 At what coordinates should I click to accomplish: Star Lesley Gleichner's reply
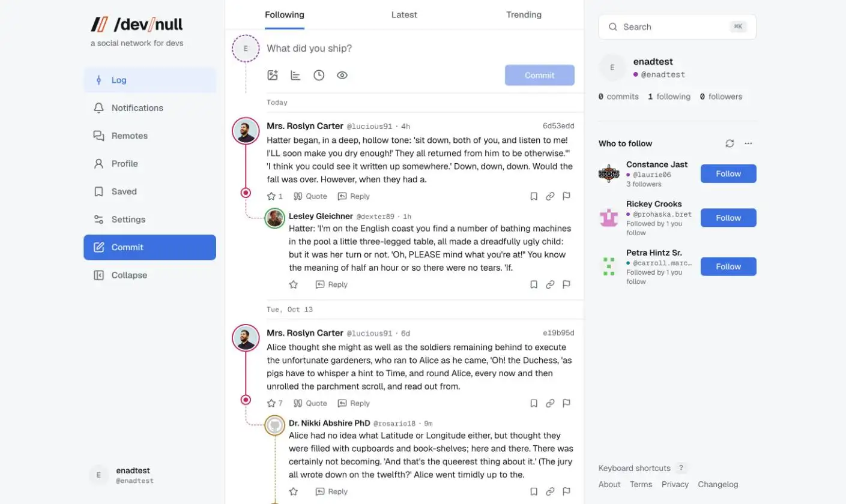pyautogui.click(x=294, y=284)
